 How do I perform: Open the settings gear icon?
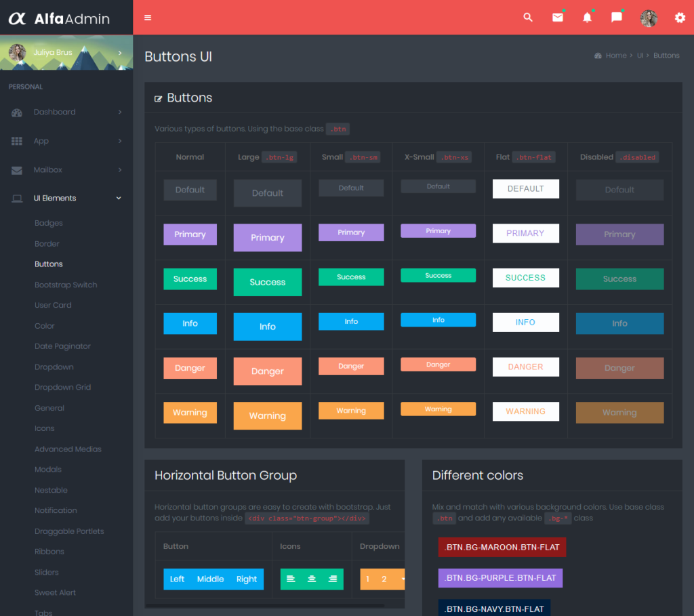[x=680, y=18]
